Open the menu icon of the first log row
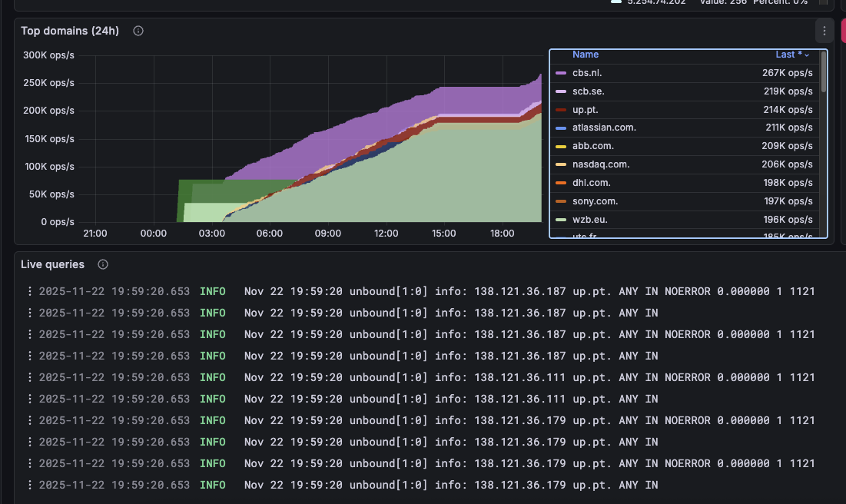The height and width of the screenshot is (504, 846). (x=30, y=291)
